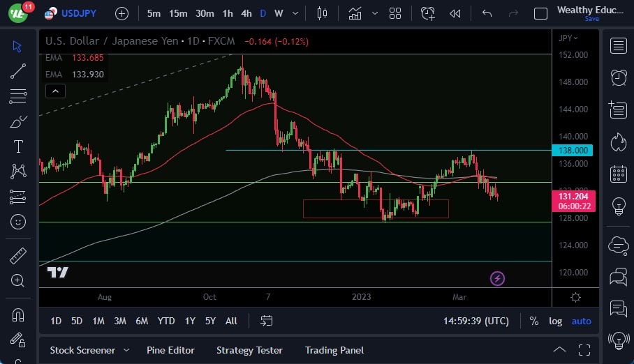
Task: Open the emoji icons tool
Action: pos(18,222)
